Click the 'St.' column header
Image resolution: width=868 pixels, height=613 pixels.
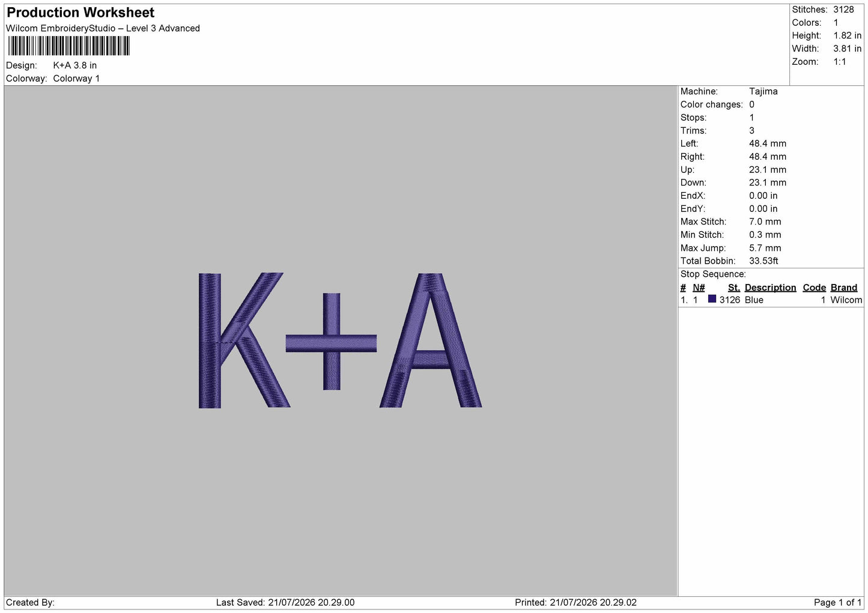tap(734, 288)
